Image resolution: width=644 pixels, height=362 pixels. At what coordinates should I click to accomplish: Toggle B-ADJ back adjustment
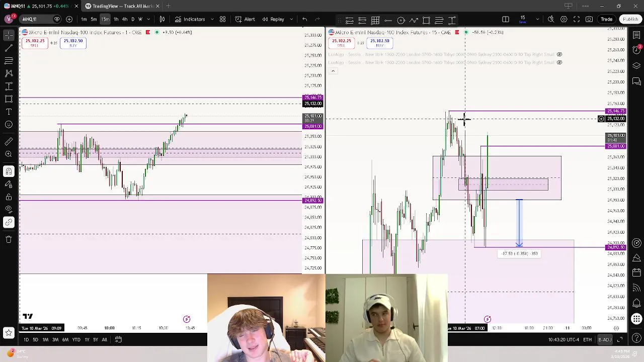point(604,340)
